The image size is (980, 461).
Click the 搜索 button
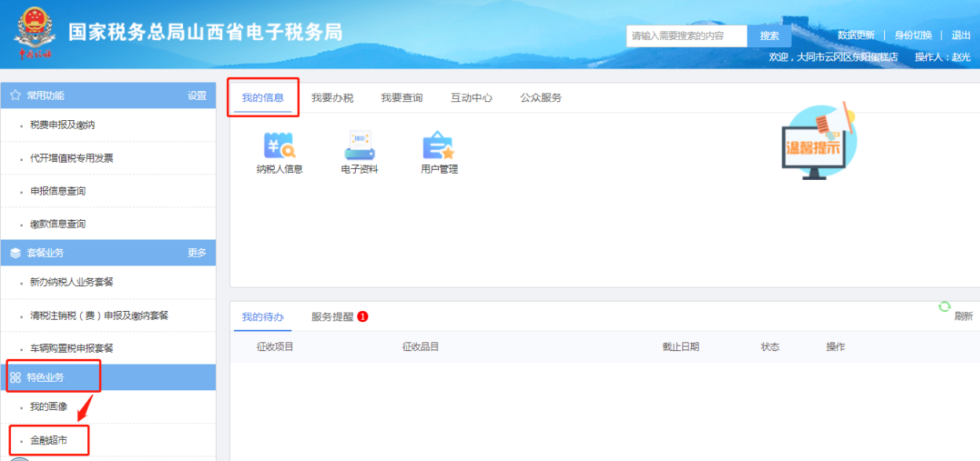click(770, 36)
